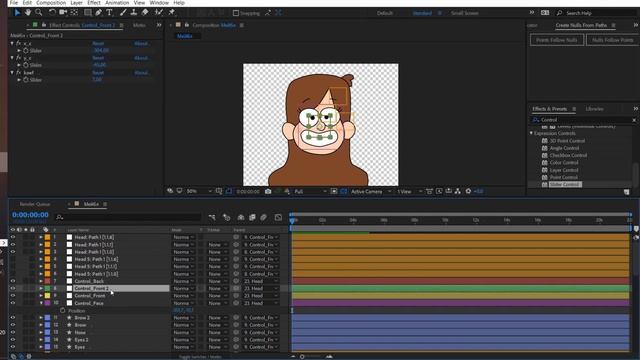The image size is (640, 360).
Task: Switch to the Libraries tab
Action: point(594,109)
